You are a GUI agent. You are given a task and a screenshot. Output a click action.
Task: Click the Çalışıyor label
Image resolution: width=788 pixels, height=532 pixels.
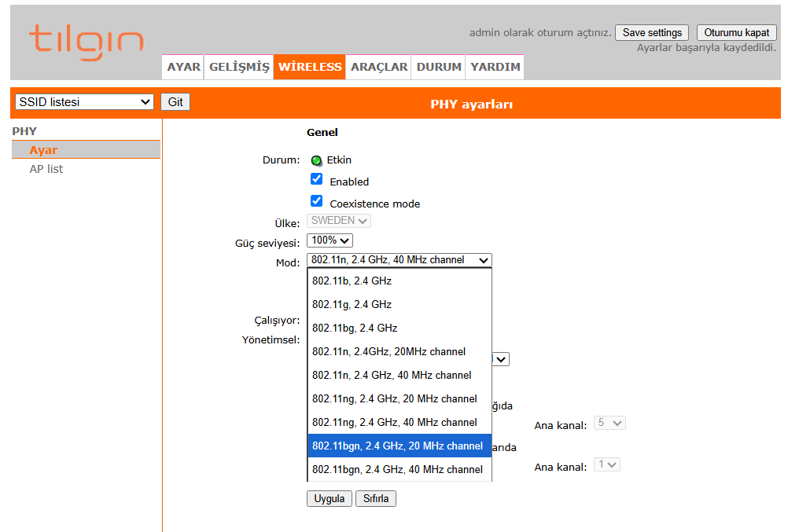(277, 321)
